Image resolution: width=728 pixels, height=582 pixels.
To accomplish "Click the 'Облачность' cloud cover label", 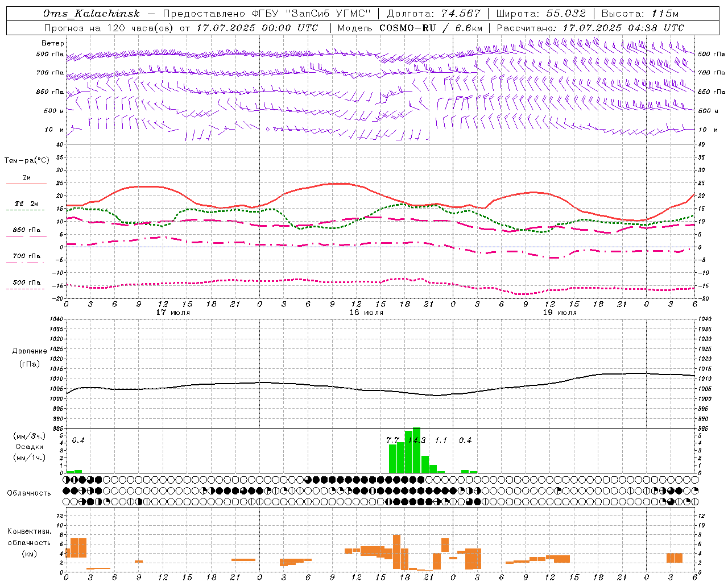I will click(x=29, y=493).
